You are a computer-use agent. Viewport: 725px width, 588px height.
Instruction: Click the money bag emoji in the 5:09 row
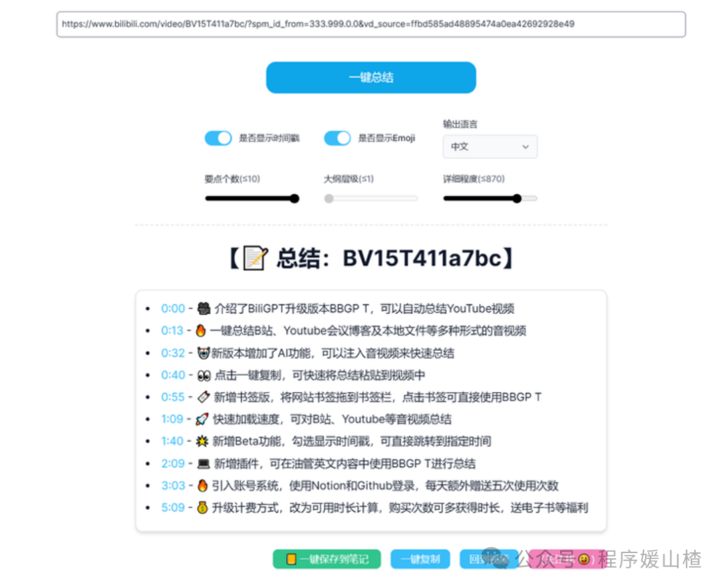pyautogui.click(x=202, y=507)
